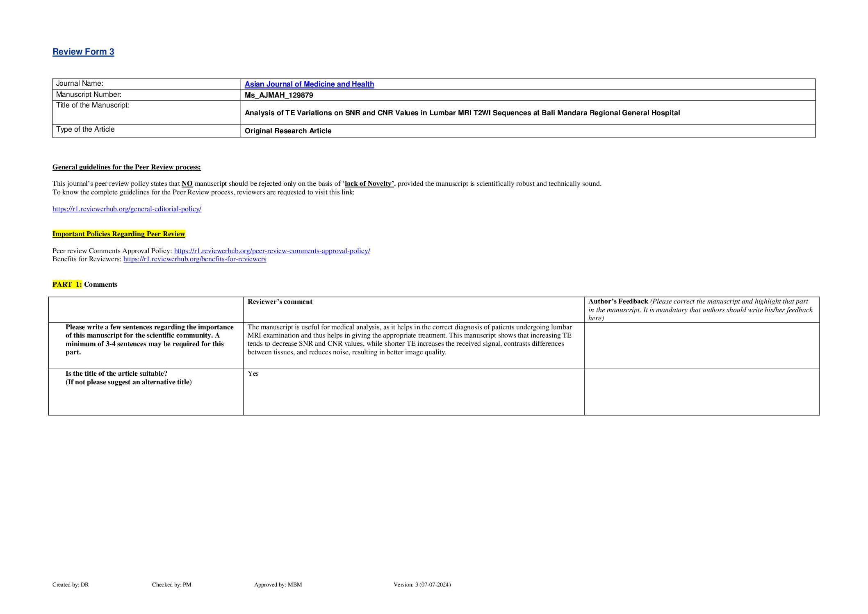Click the reviewer's importance comment paragraph
The width and height of the screenshot is (868, 614).
coord(409,340)
